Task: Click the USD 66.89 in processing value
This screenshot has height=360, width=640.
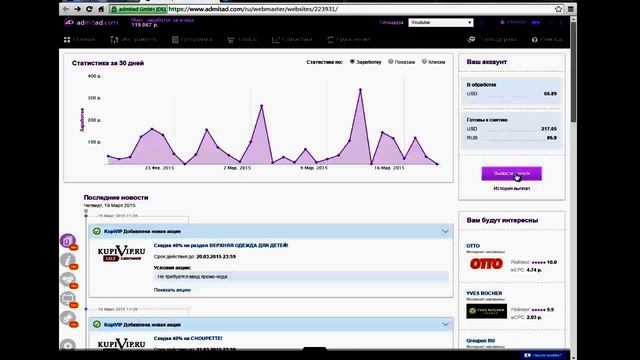Action: [x=550, y=94]
